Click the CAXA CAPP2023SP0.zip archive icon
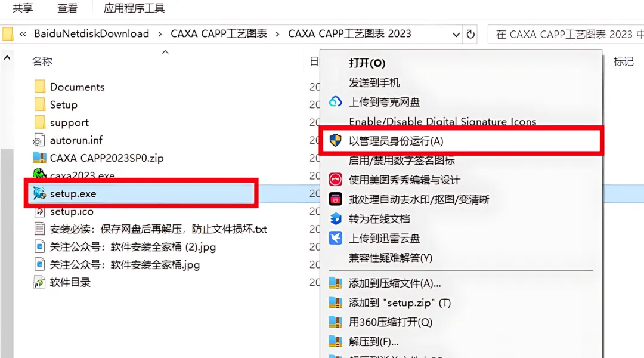 coord(39,158)
